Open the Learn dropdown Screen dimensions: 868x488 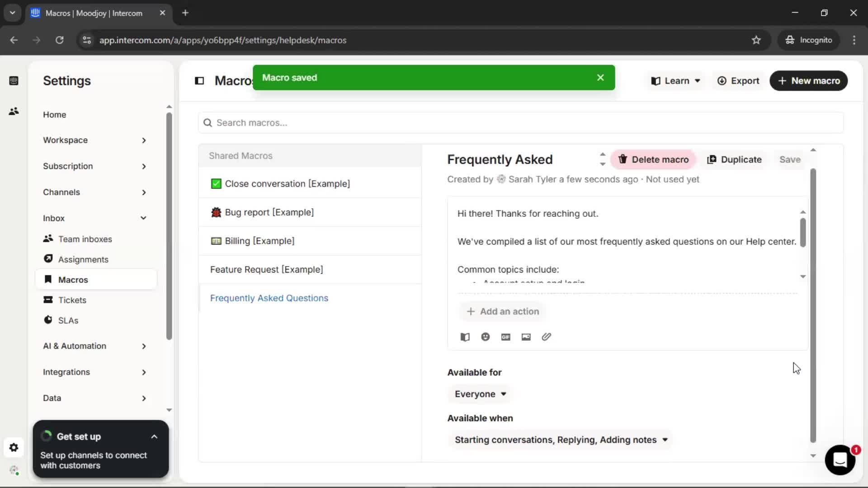tap(675, 81)
